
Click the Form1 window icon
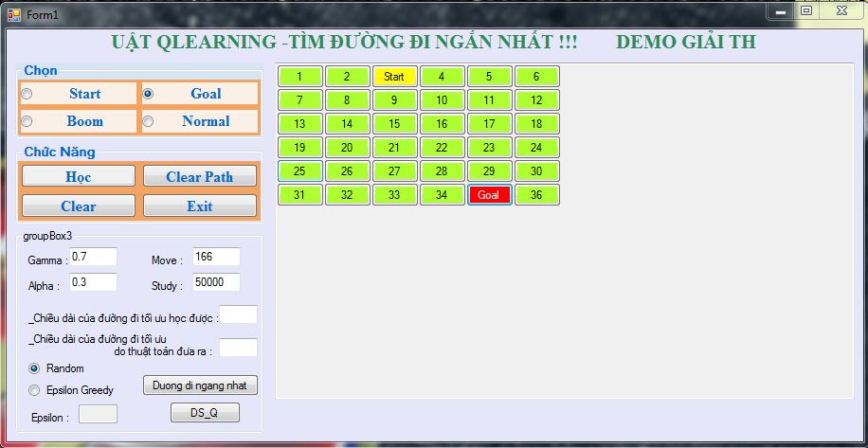(14, 15)
